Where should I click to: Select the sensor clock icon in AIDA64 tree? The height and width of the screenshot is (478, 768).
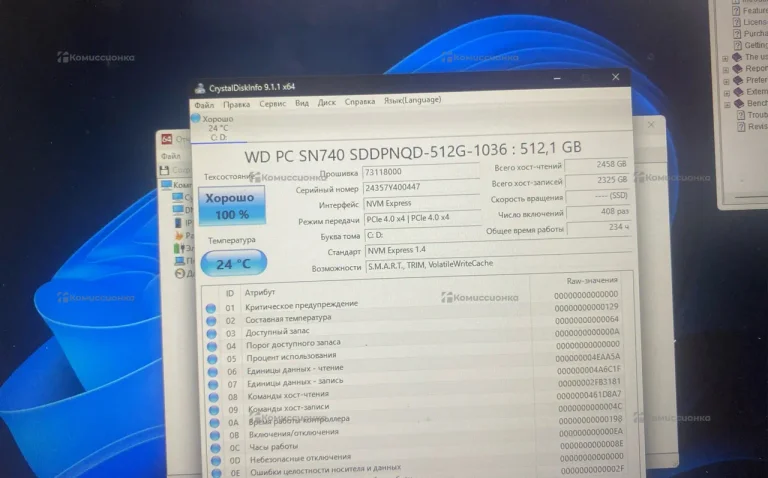180,273
